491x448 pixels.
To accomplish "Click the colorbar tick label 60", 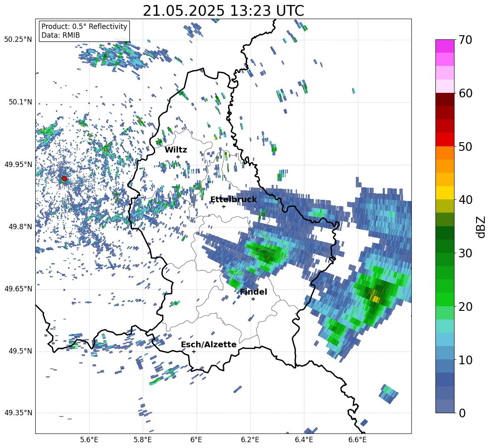I will 465,93.
